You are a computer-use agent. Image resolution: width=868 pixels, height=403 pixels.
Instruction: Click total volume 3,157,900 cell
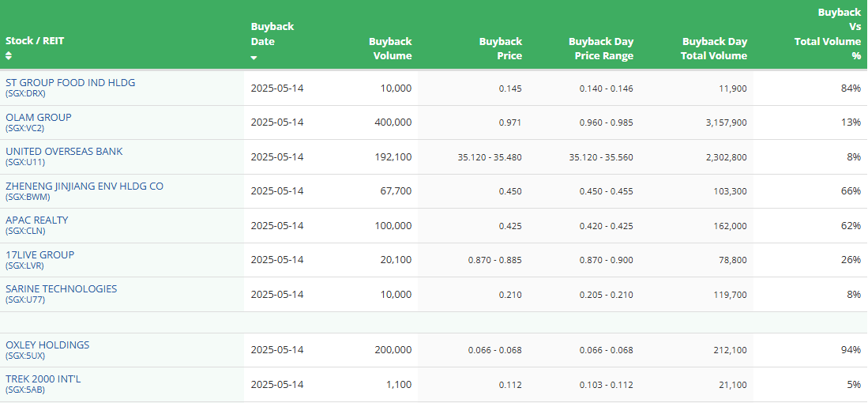click(728, 122)
